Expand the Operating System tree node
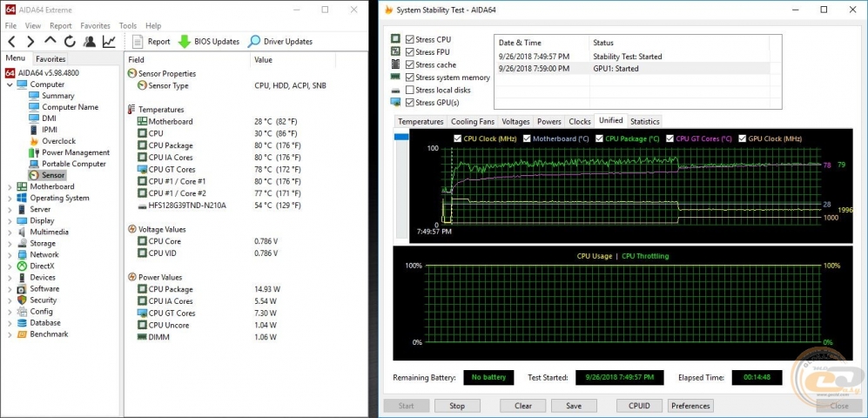Viewport: 868px width, 418px height. coord(10,199)
